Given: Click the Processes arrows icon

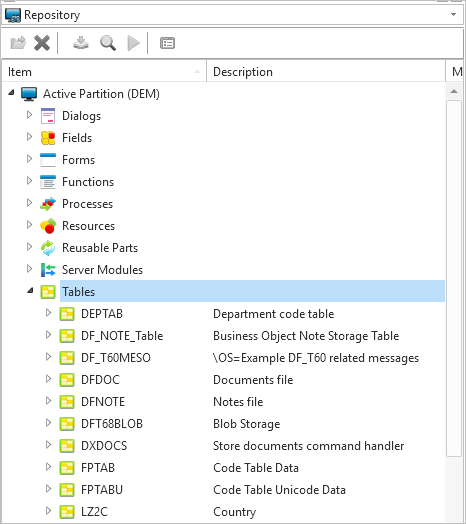Looking at the screenshot, I should [x=48, y=204].
